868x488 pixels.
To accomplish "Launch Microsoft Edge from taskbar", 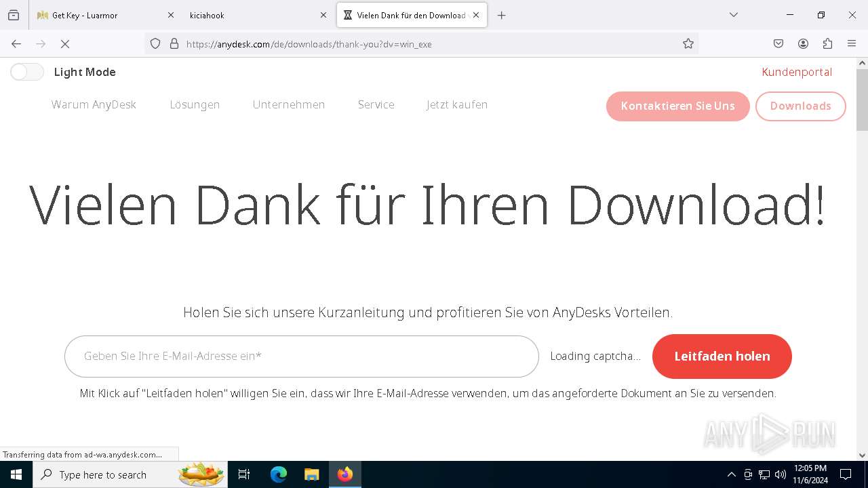I will [279, 474].
